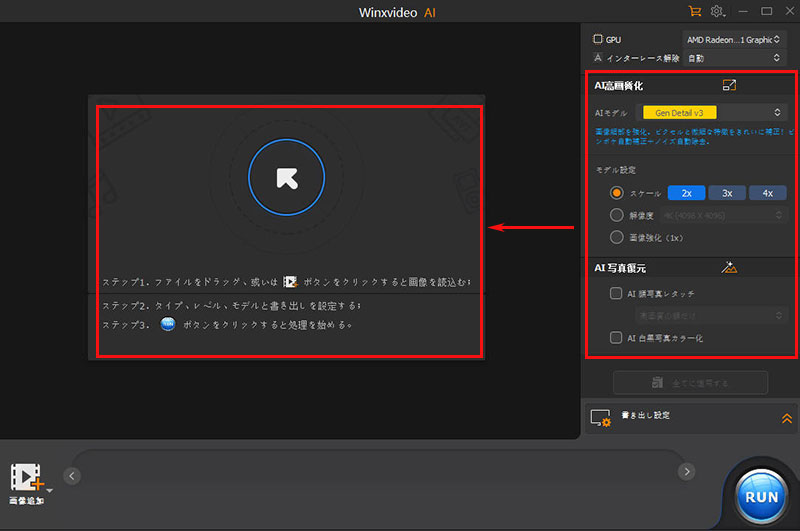Choose the 3x scale button
Image resolution: width=800 pixels, height=531 pixels.
[727, 193]
